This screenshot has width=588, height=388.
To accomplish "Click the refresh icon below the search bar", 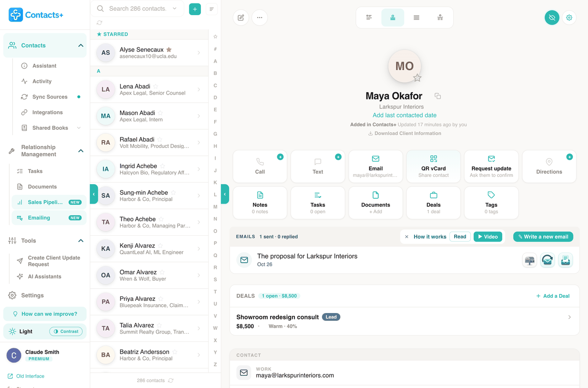I will click(x=99, y=23).
